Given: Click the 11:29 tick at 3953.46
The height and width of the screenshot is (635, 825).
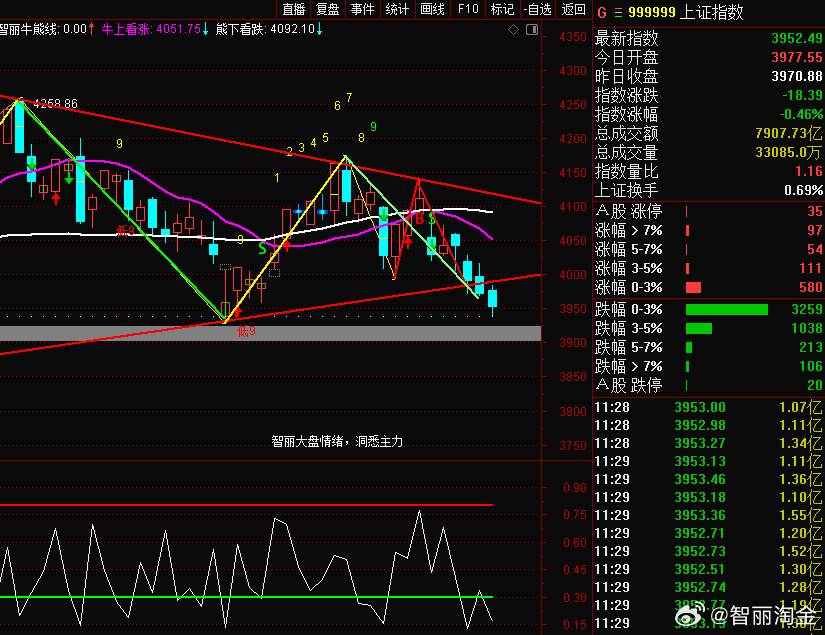Looking at the screenshot, I should (709, 479).
